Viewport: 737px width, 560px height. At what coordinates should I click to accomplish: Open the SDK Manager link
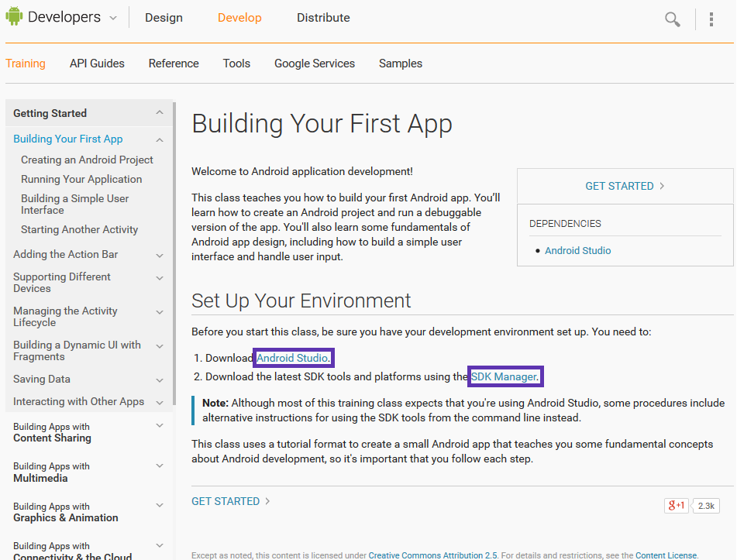coord(502,376)
